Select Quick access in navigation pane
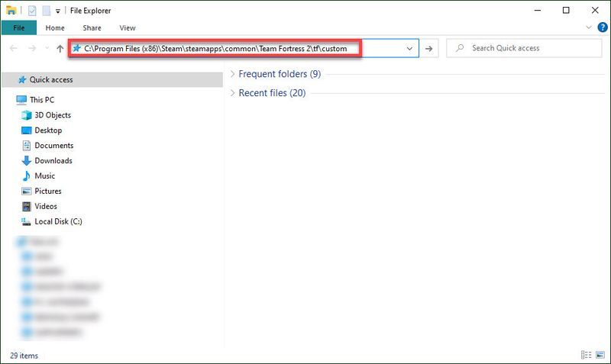This screenshot has height=364, width=611. 112,79
